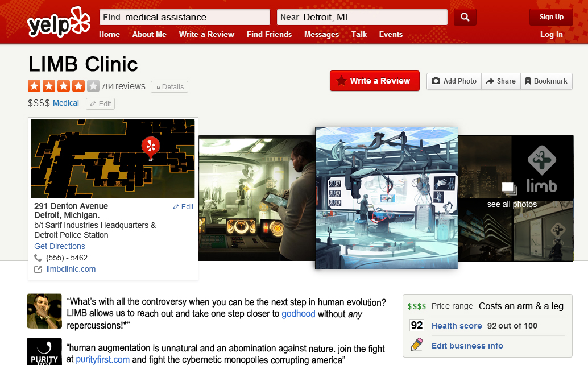Go to the Home menu item
588x365 pixels.
point(110,35)
